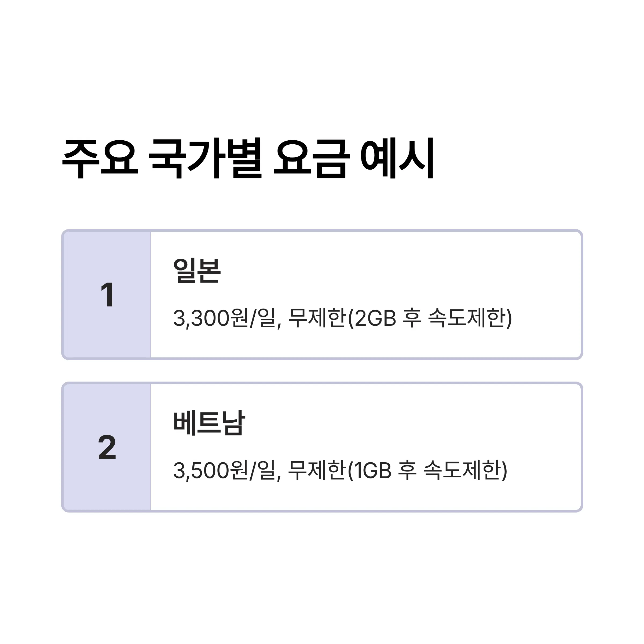Choose the 일본 rate card
Image resolution: width=644 pixels, height=644 pixels.
pos(322,295)
